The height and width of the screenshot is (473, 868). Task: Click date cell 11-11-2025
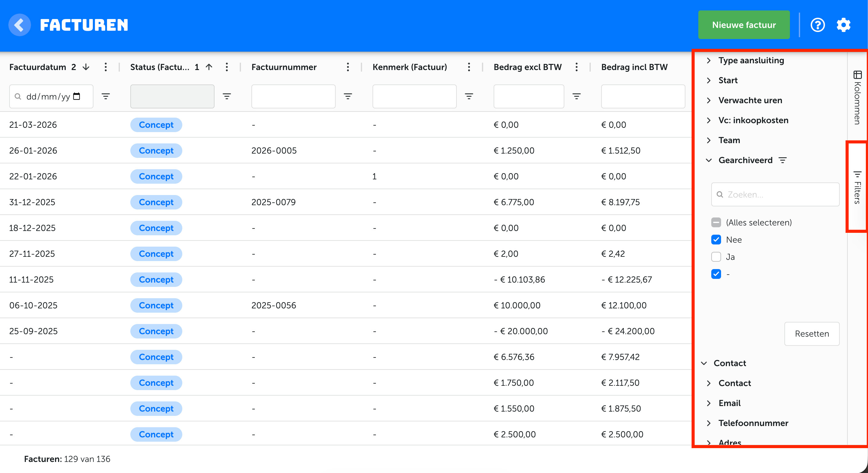(31, 279)
